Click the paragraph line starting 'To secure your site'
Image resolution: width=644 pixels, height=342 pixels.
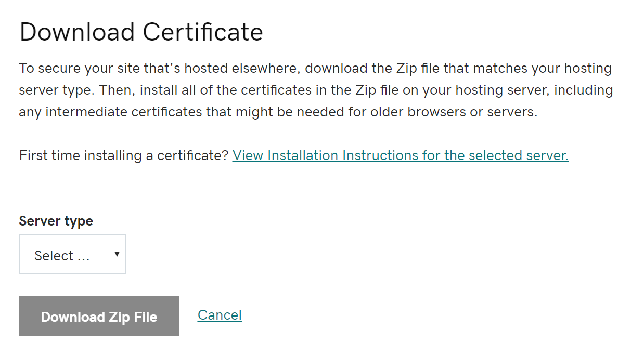point(315,68)
